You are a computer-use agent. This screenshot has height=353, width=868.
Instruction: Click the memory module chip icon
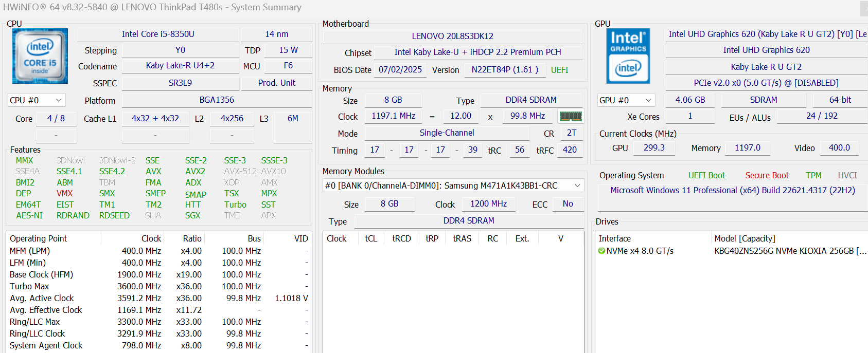tap(571, 116)
